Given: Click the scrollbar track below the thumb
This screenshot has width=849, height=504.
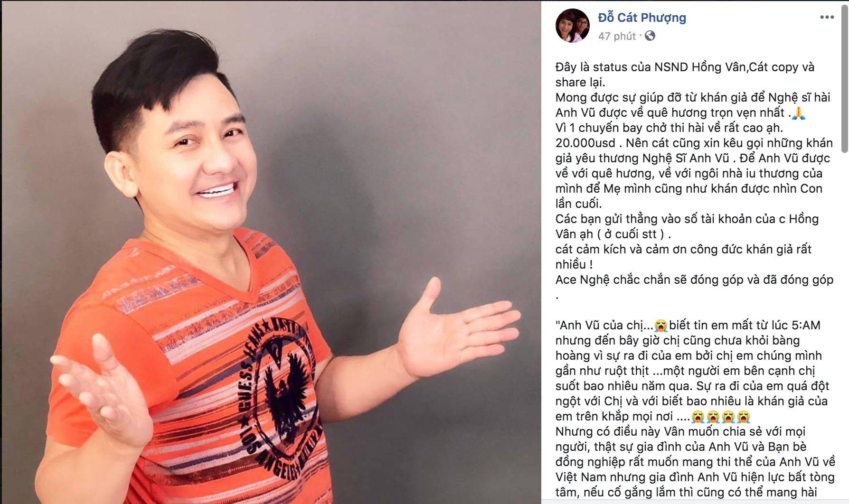Looking at the screenshot, I should (x=845, y=327).
